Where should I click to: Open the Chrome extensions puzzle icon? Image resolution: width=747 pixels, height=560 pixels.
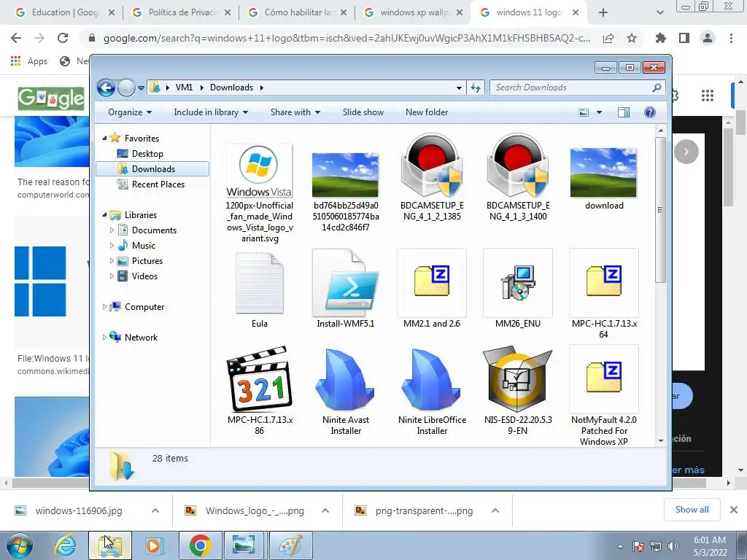[x=661, y=38]
